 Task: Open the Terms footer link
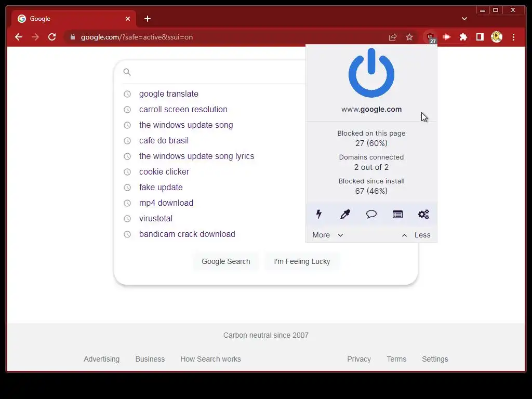(396, 359)
